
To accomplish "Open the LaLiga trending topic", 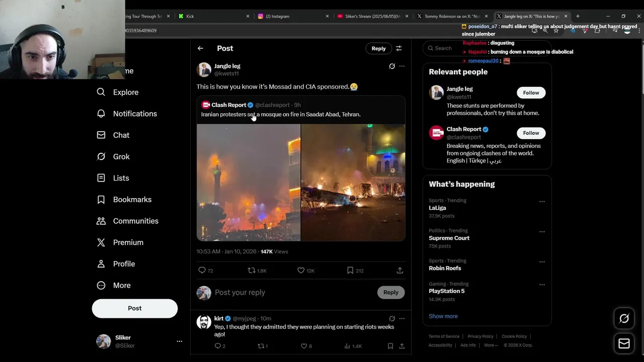I will point(437,208).
